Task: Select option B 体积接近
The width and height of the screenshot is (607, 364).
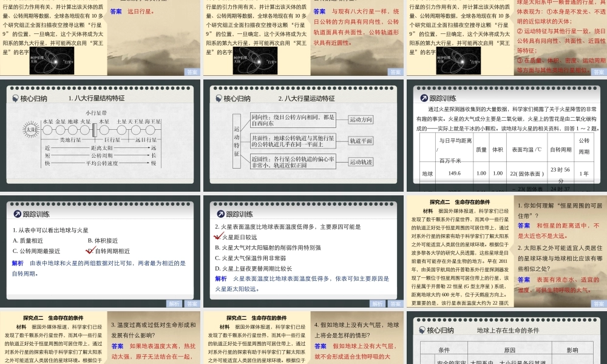Action: (103, 241)
